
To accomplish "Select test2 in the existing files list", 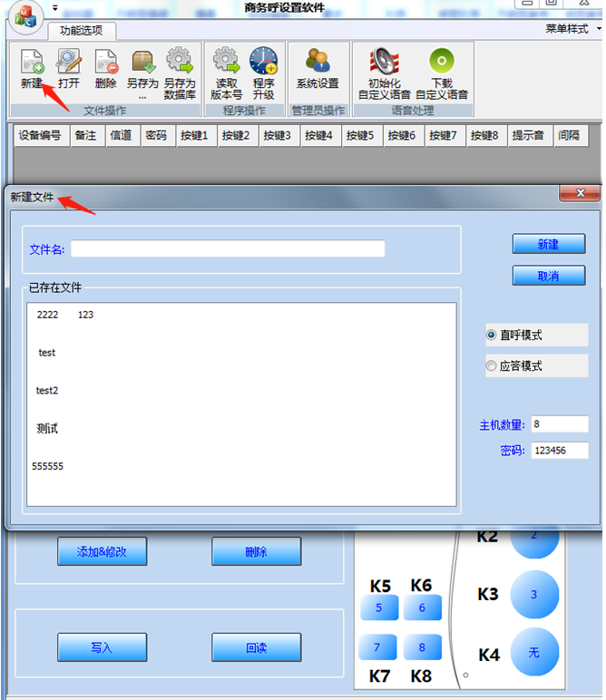I will coord(47,391).
